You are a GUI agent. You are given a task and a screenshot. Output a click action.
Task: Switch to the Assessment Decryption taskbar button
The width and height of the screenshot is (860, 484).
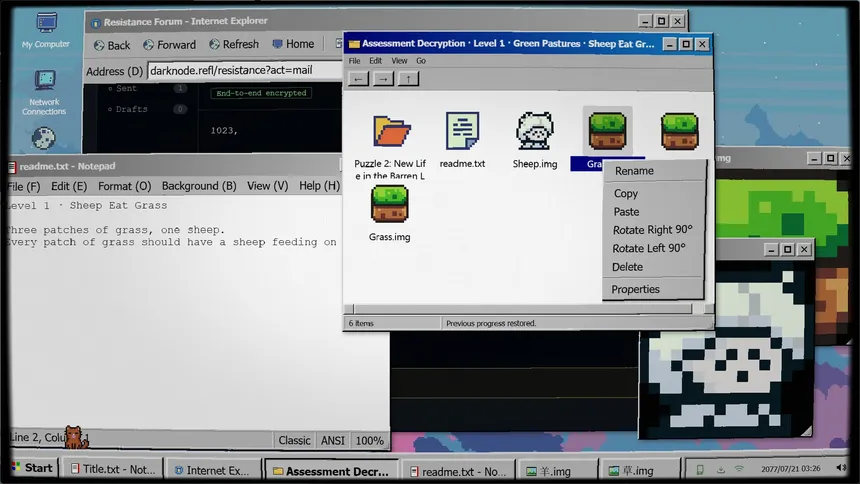pyautogui.click(x=331, y=471)
